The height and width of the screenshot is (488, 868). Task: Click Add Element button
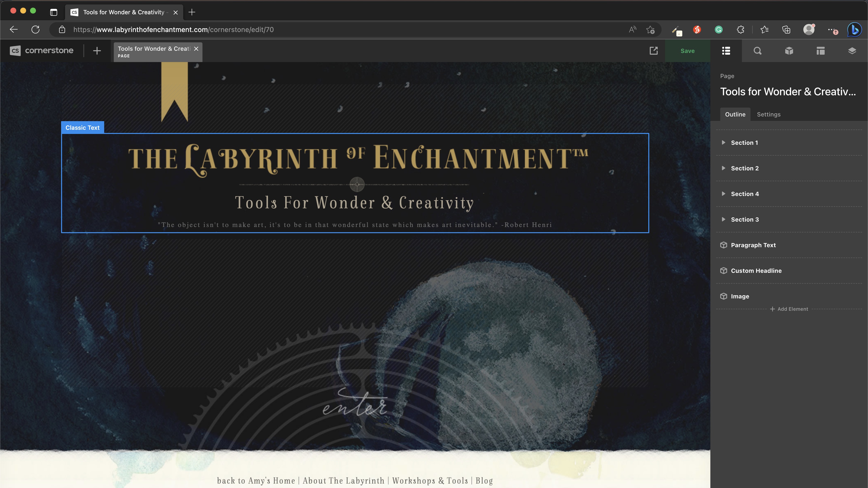789,309
